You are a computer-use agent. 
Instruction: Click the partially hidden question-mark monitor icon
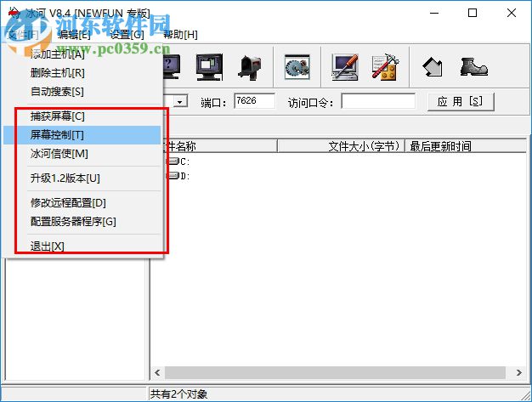pos(172,67)
